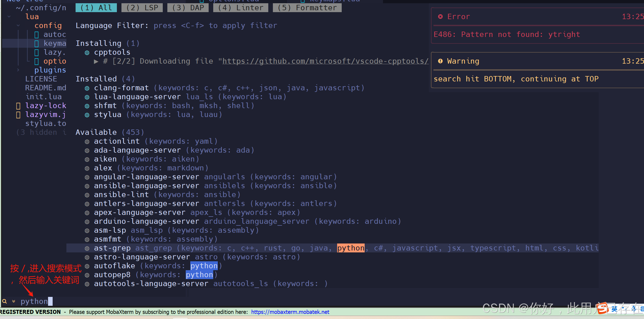Click the actionlint package marker

pyautogui.click(x=87, y=142)
